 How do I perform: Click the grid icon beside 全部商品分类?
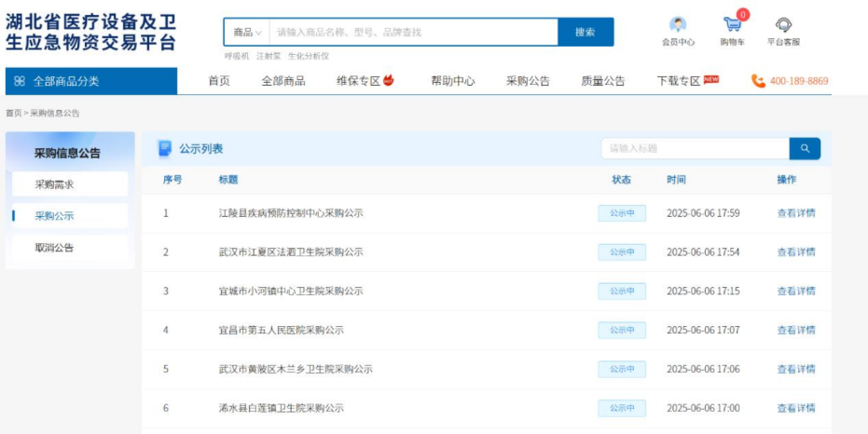[x=20, y=81]
